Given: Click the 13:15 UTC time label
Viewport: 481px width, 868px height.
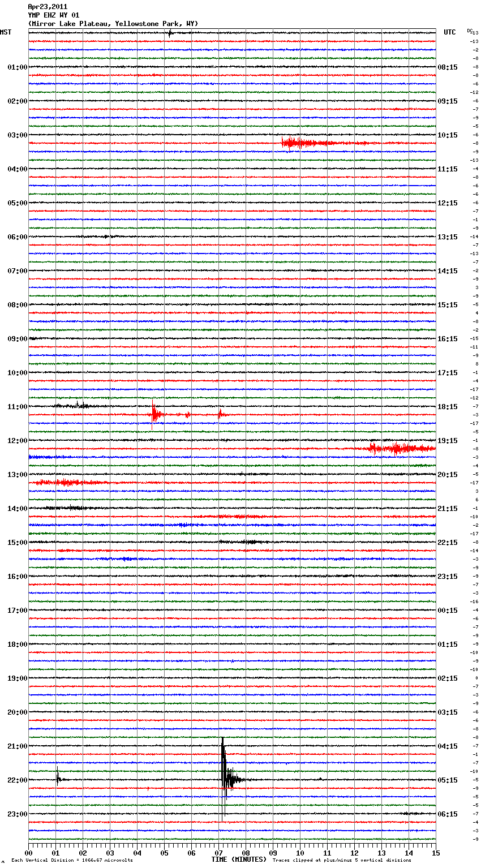Looking at the screenshot, I should [448, 237].
